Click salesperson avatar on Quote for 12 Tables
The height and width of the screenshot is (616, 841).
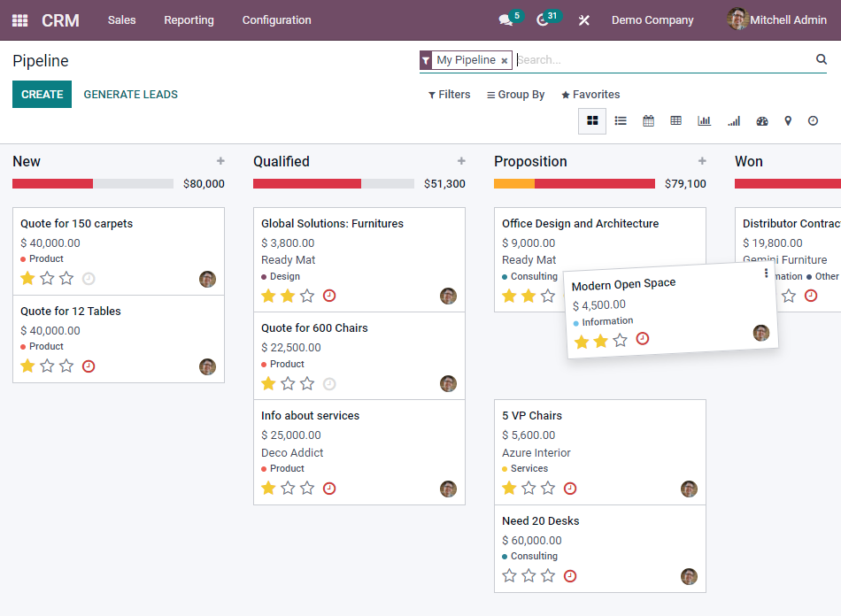point(207,366)
